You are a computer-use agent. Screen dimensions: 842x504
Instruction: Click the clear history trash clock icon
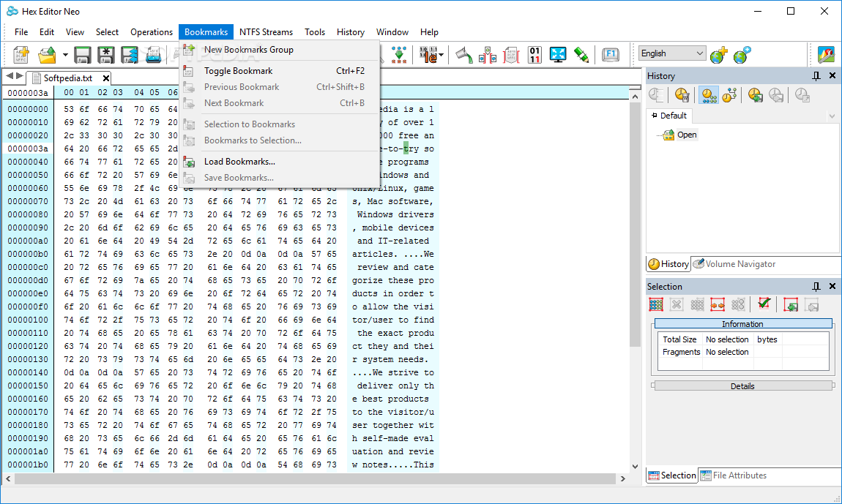click(x=682, y=96)
